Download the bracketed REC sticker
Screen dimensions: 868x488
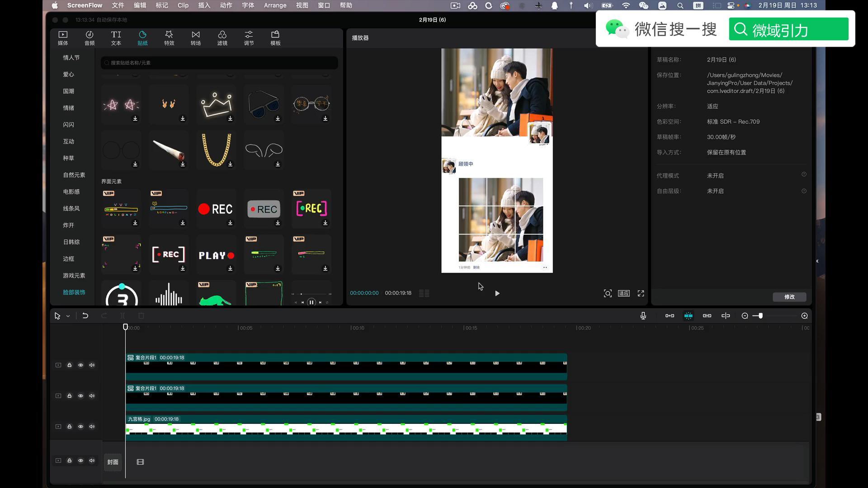coord(183,268)
